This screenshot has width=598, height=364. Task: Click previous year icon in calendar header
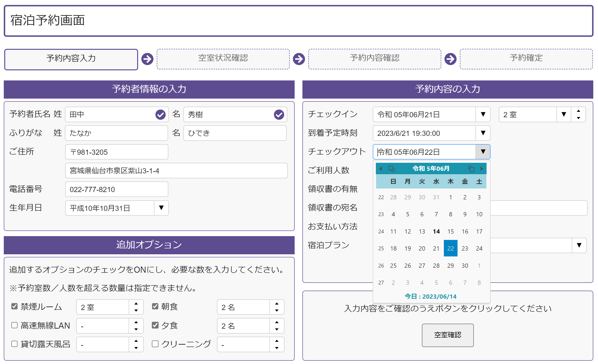[391, 169]
